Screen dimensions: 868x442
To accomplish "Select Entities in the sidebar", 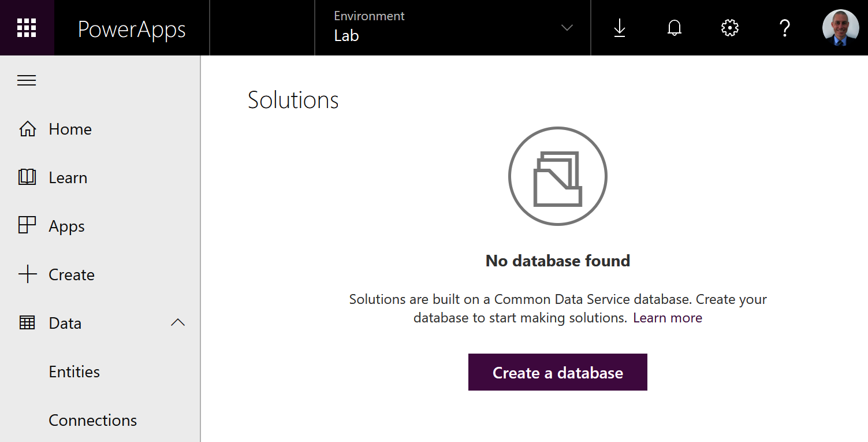I will point(74,372).
